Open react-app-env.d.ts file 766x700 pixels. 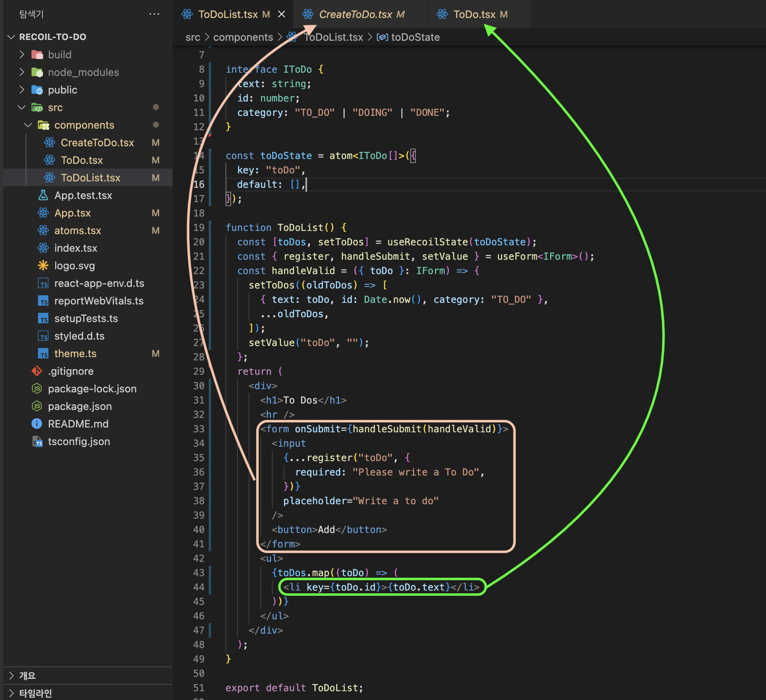pyautogui.click(x=99, y=283)
